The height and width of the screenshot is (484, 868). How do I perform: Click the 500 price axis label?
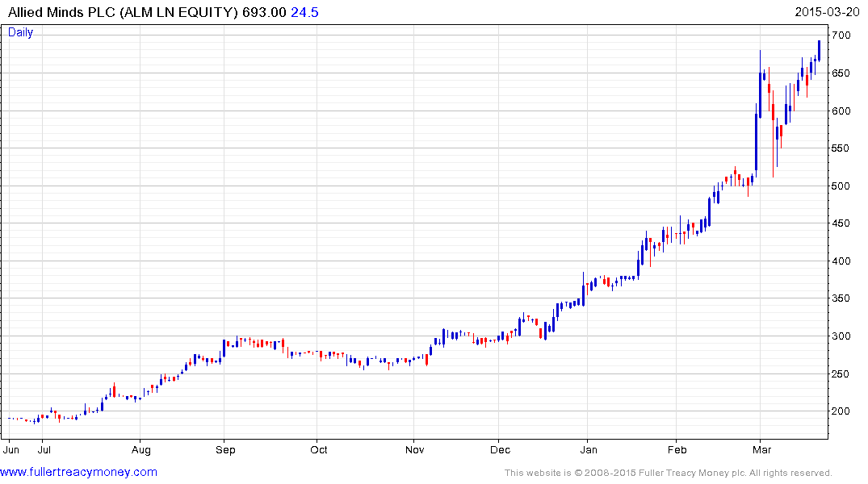[841, 186]
